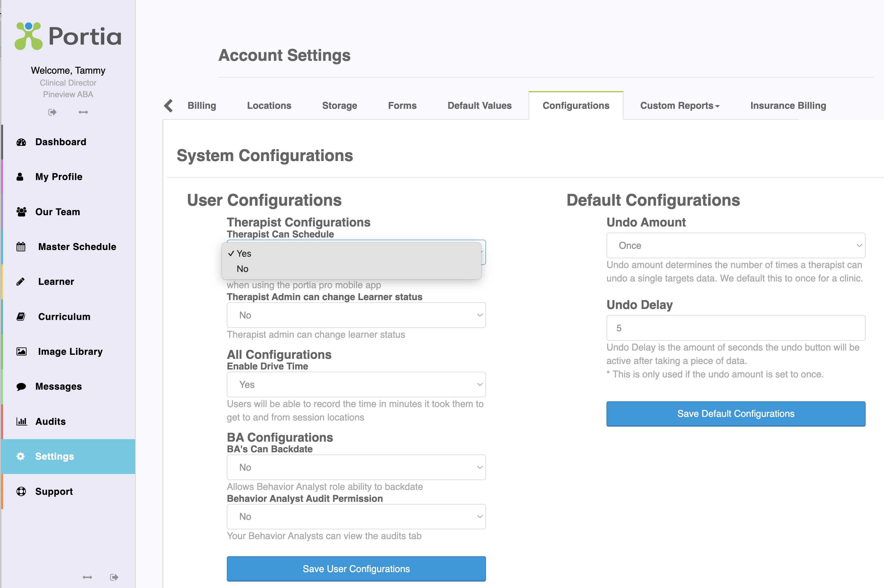Click into the Undo Delay input field
The width and height of the screenshot is (884, 588).
[x=735, y=328]
